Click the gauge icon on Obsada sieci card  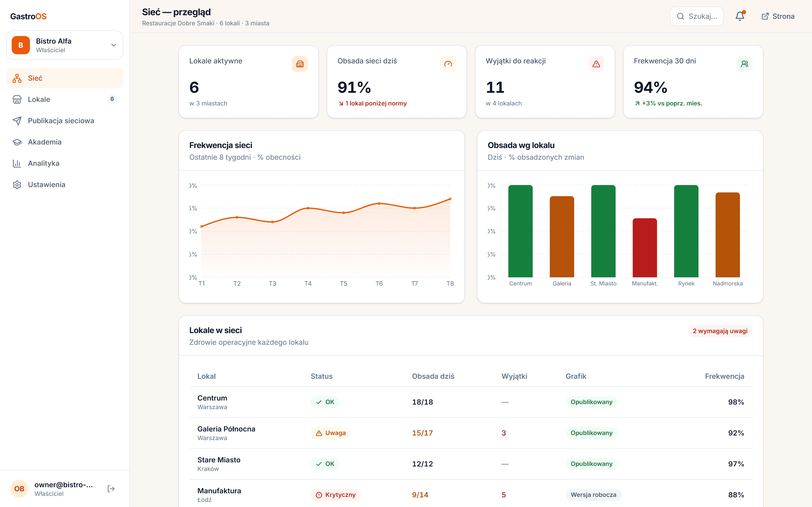tap(448, 64)
